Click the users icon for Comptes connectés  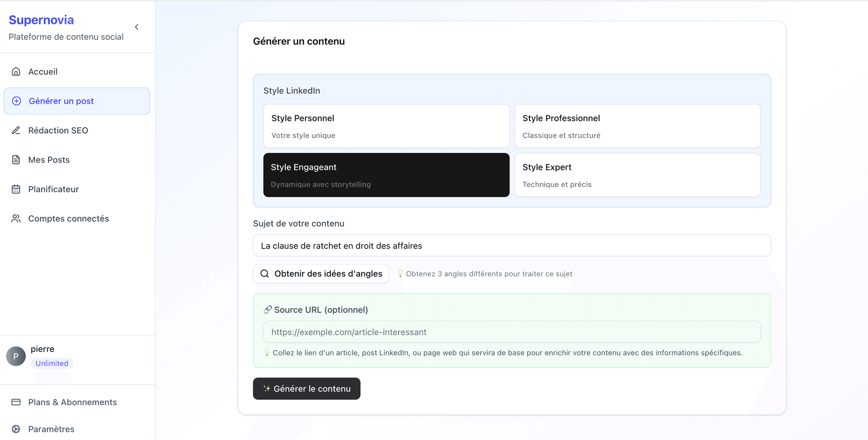click(x=16, y=219)
